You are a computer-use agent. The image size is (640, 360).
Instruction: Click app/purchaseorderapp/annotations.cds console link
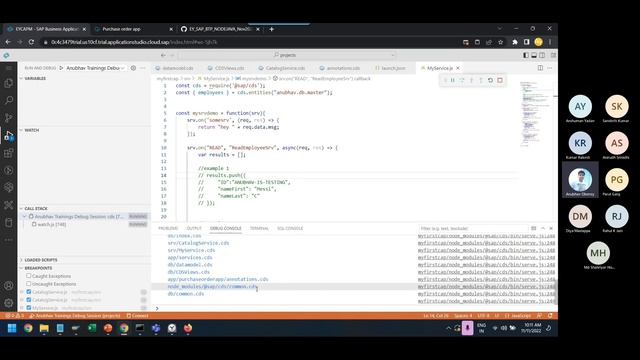coord(218,279)
